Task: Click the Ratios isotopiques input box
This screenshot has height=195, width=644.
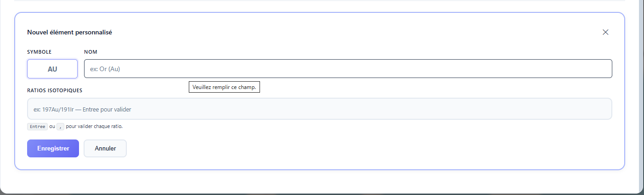Action: click(x=319, y=109)
